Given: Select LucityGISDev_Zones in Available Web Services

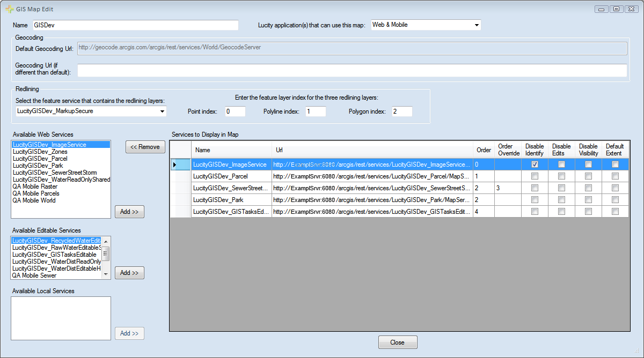Looking at the screenshot, I should pyautogui.click(x=40, y=151).
